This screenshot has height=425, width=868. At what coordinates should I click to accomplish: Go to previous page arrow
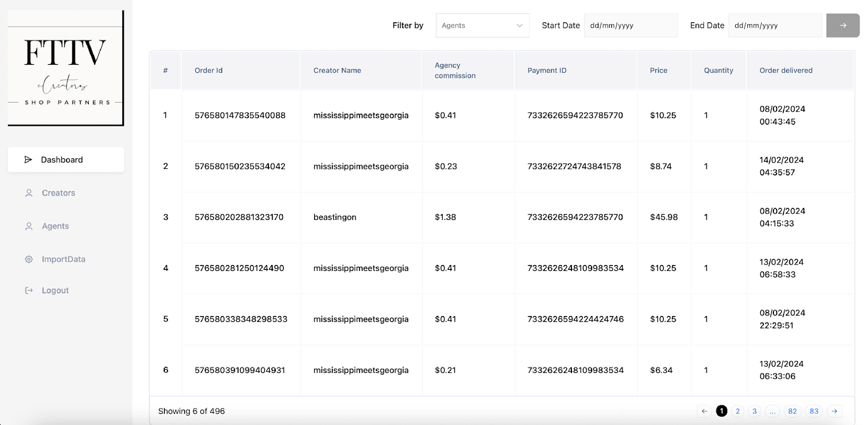(x=704, y=411)
